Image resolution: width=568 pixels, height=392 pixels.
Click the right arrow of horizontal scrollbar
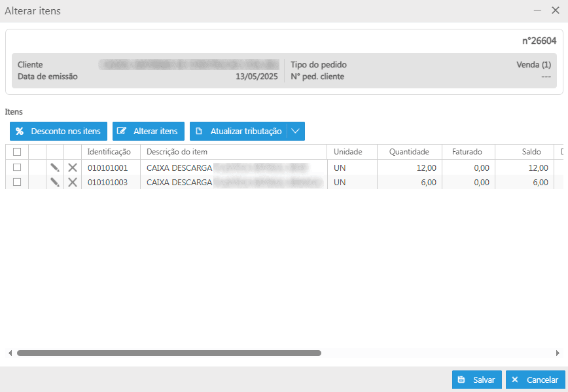click(x=558, y=353)
